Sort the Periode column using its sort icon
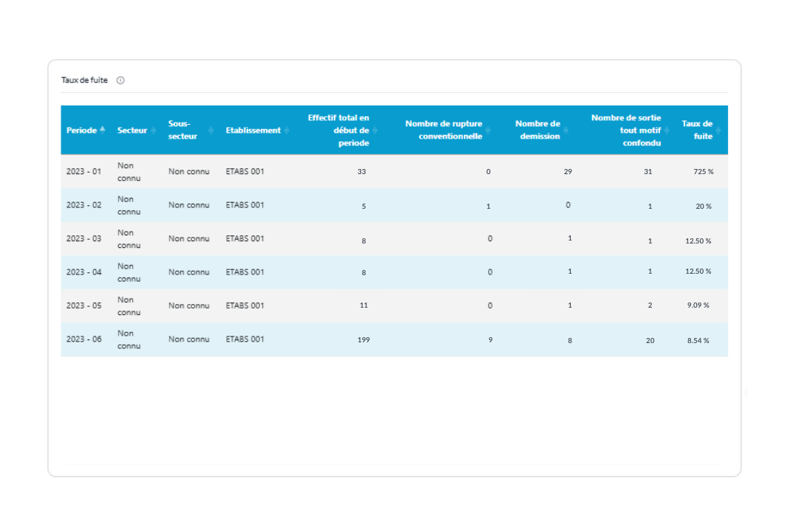793x532 pixels. [x=104, y=130]
